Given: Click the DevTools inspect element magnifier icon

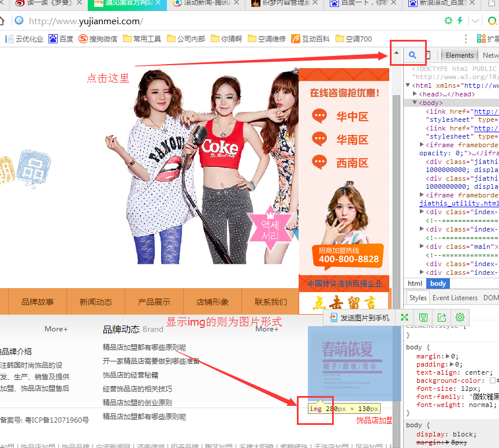Looking at the screenshot, I should point(412,55).
